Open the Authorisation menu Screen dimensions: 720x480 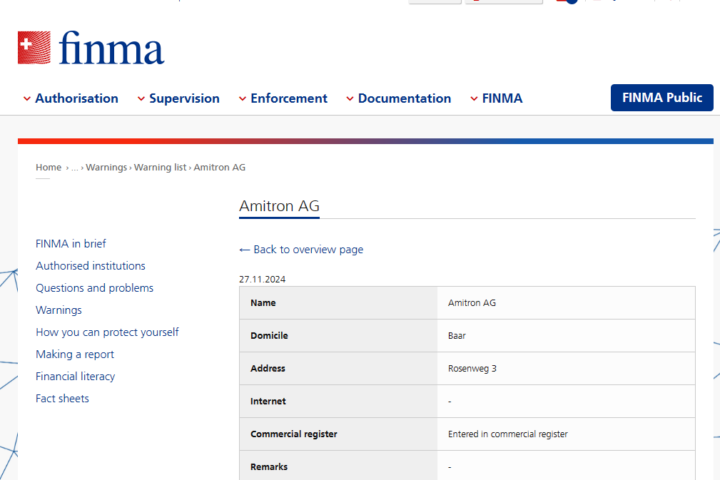coord(77,98)
